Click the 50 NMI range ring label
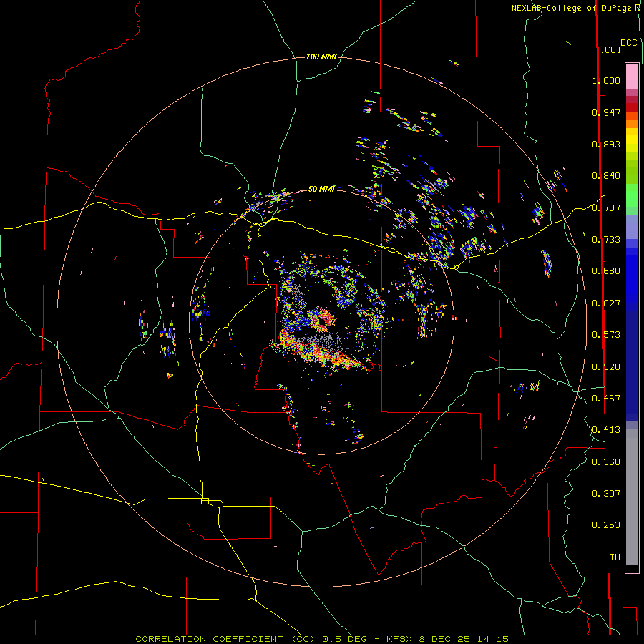The width and height of the screenshot is (644, 644). pyautogui.click(x=321, y=189)
